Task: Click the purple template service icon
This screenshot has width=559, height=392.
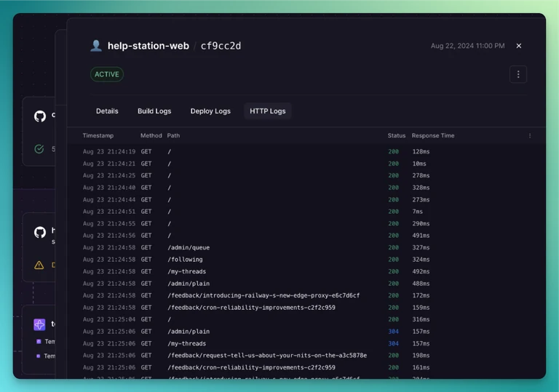Action: [x=39, y=324]
